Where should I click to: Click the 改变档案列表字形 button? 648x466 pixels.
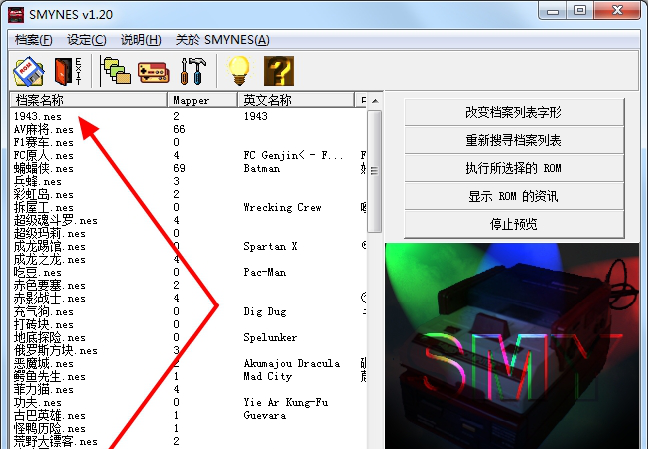pos(514,112)
